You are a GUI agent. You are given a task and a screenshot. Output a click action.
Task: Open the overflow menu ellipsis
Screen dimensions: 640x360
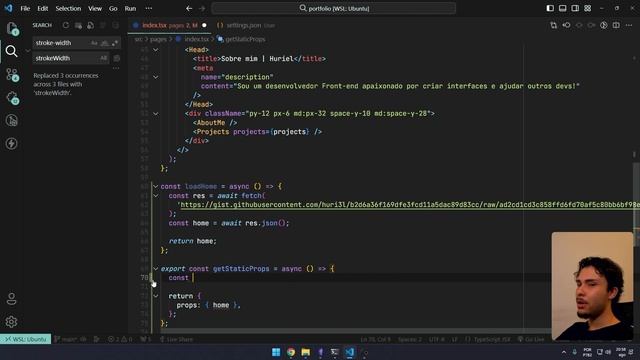pyautogui.click(x=149, y=8)
